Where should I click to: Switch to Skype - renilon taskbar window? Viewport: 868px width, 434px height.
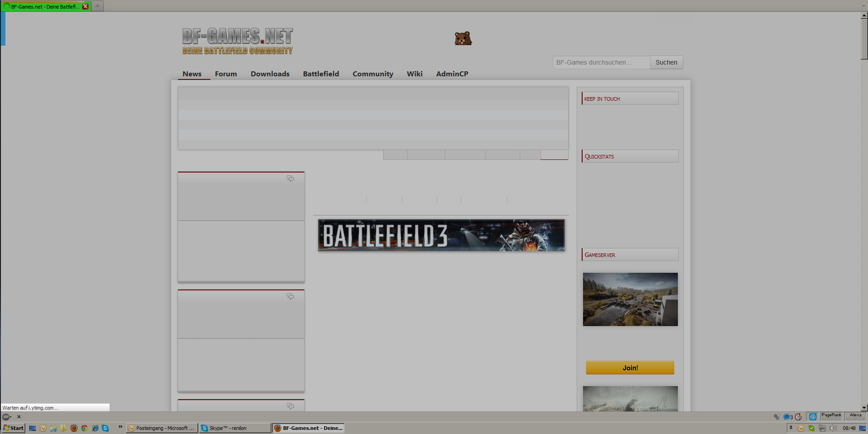pos(235,428)
